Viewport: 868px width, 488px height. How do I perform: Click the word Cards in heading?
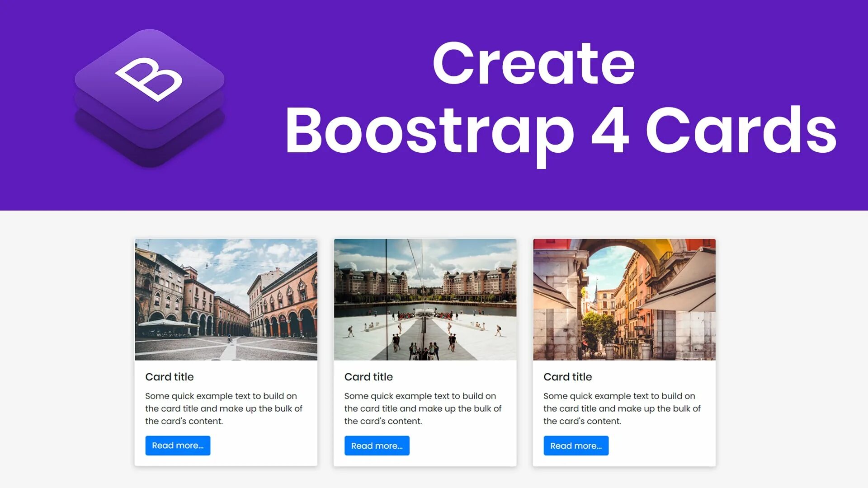point(741,130)
